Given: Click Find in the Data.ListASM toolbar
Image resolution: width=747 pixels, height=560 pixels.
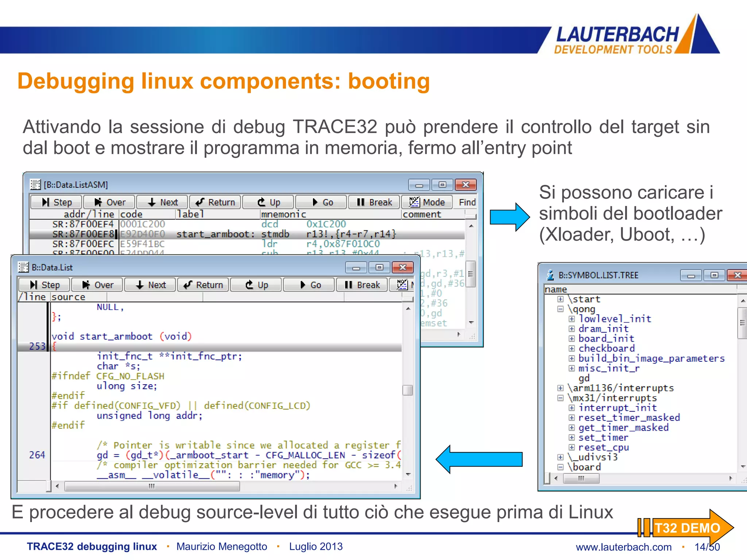Looking at the screenshot, I should 467,202.
